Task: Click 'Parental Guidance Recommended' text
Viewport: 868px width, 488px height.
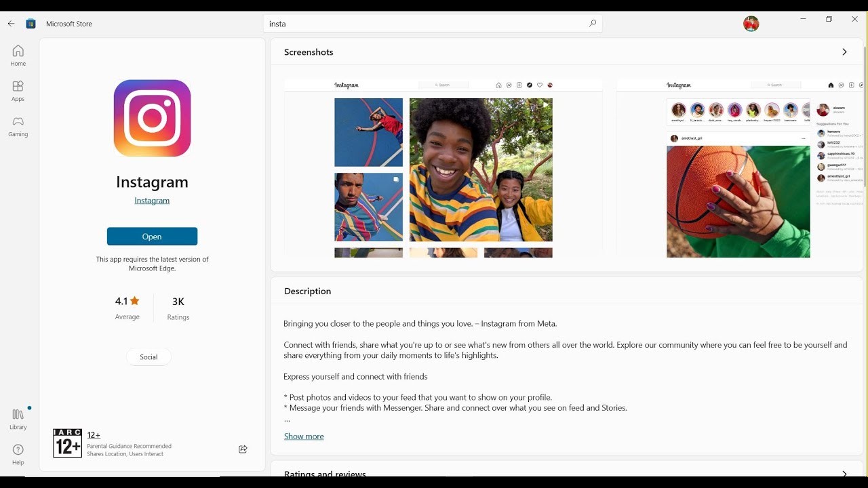Action: pyautogui.click(x=130, y=446)
